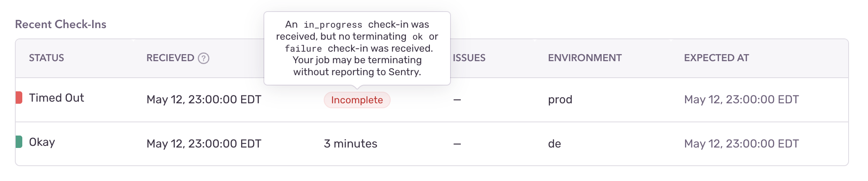Click the Status column header

pos(47,58)
